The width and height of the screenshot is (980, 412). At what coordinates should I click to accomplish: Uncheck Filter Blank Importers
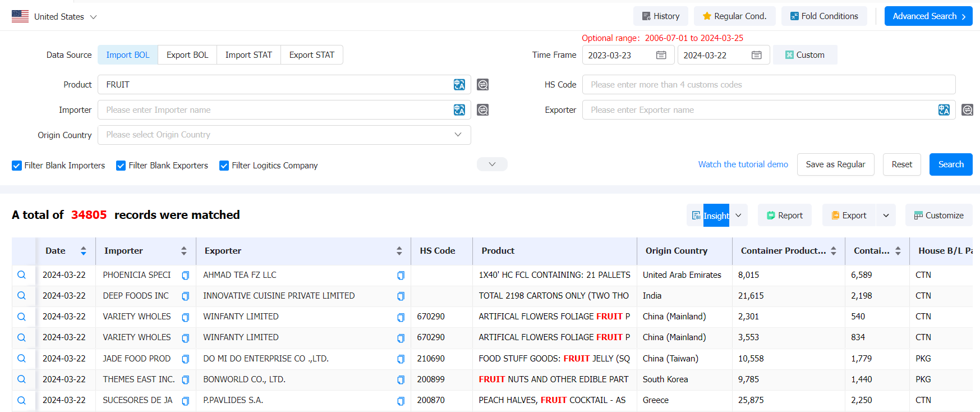click(x=17, y=166)
